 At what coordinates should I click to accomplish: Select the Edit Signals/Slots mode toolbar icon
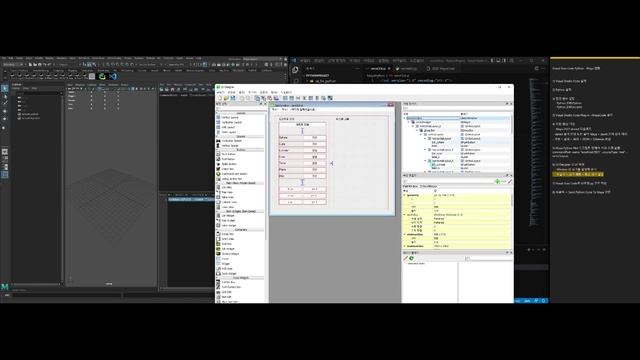pos(264,98)
